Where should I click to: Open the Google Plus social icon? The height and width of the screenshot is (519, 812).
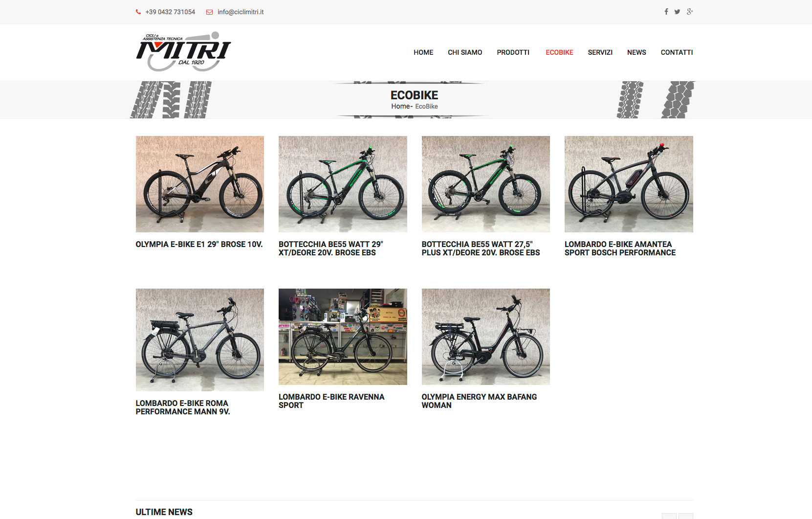point(690,12)
